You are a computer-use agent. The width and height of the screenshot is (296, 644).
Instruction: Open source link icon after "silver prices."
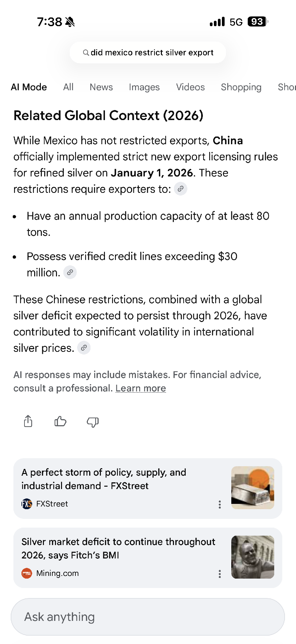pos(84,348)
